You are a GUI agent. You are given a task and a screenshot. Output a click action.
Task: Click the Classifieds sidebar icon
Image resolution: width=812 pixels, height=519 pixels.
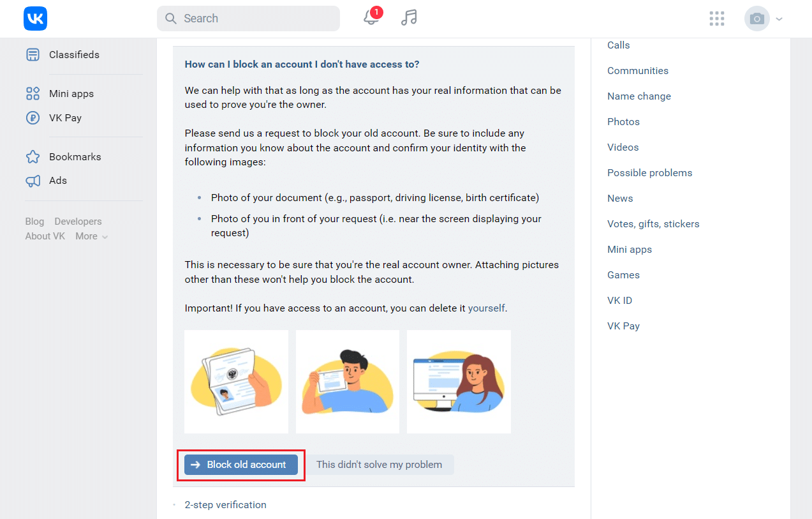(x=33, y=55)
